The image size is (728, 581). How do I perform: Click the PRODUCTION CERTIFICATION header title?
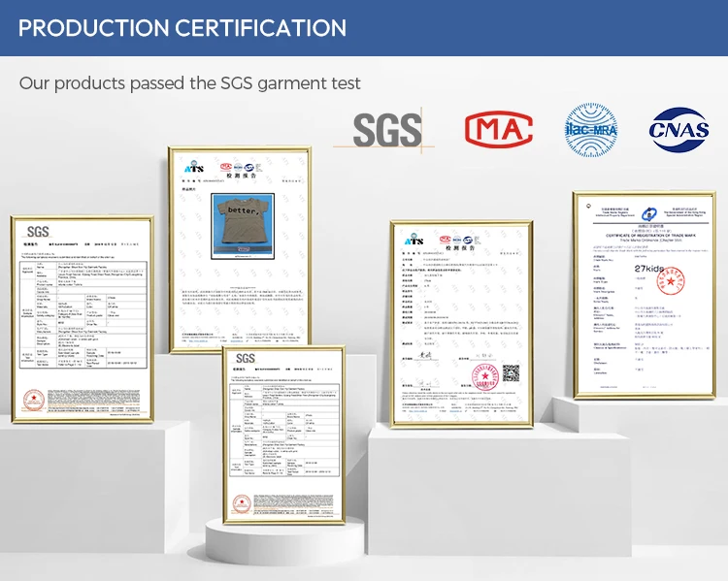pos(182,27)
